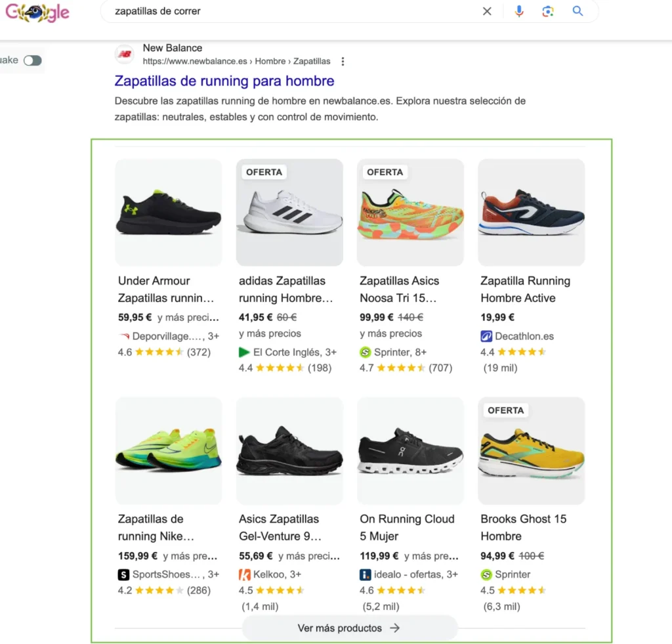Open the Nike neon green shoe image
The image size is (672, 644).
coord(169,450)
